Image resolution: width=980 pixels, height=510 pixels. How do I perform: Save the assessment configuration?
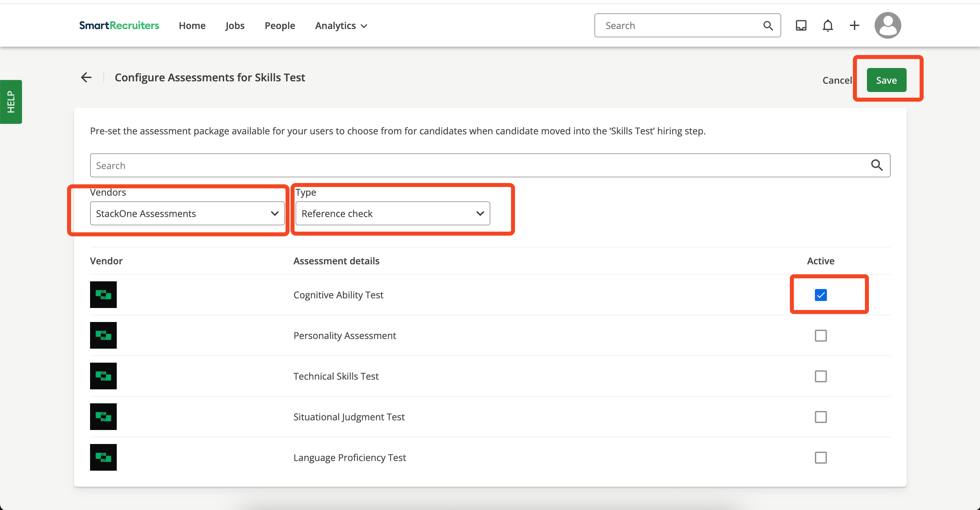click(x=886, y=80)
